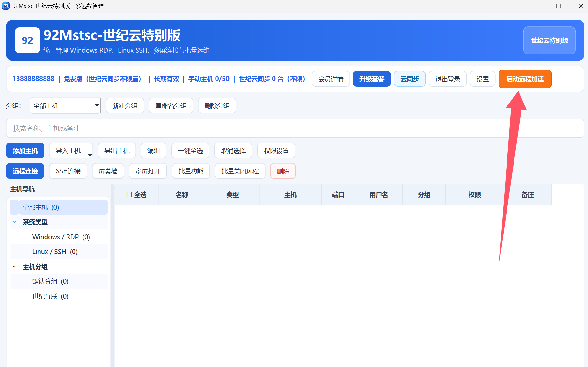The width and height of the screenshot is (588, 367).
Task: Click 退出登录 to log out
Action: (x=448, y=79)
